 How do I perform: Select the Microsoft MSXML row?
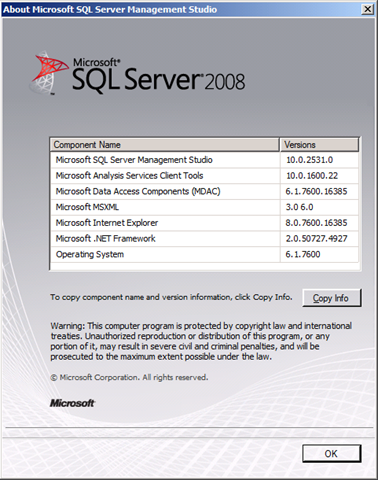pos(204,207)
